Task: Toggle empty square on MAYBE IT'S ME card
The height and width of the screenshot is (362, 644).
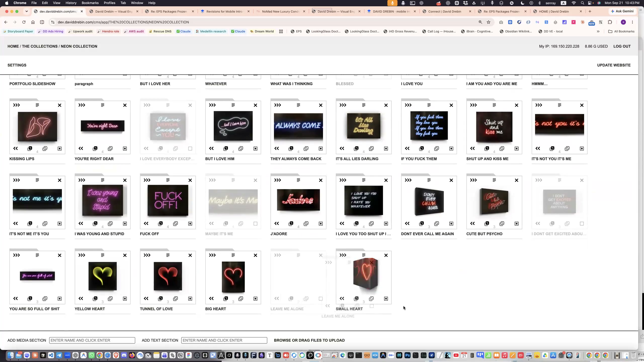Action: click(255, 223)
